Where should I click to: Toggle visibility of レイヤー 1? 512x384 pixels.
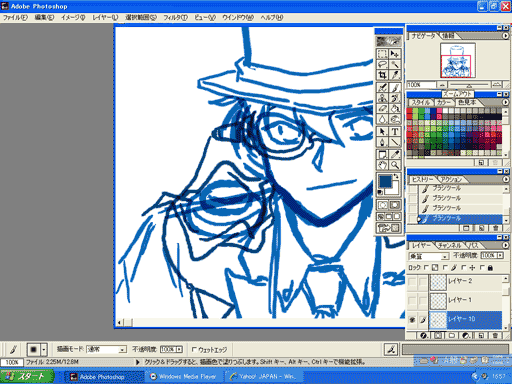[412, 301]
